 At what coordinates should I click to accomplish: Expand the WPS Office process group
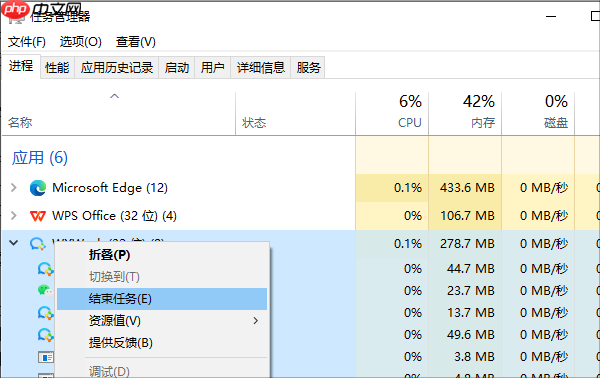(14, 215)
